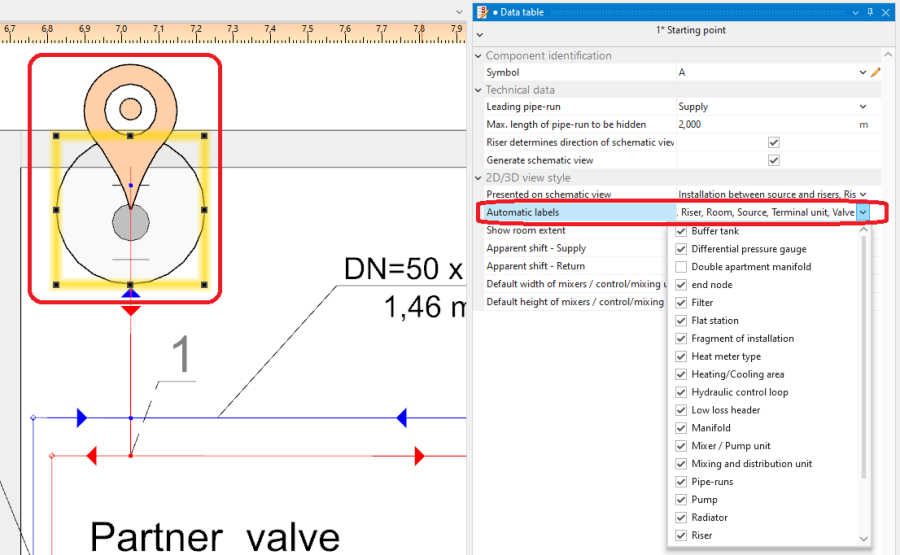Uncheck Pipe-runs label option
The width and height of the screenshot is (900, 555).
[681, 482]
